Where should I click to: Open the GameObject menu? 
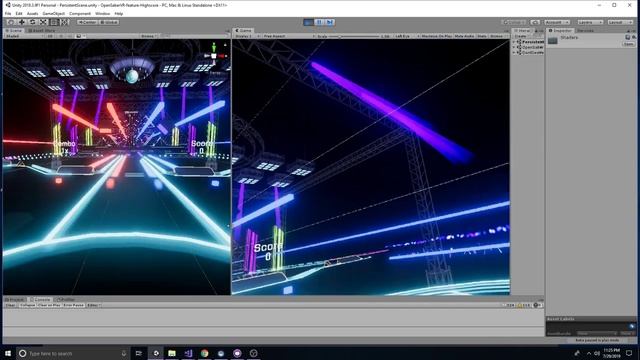53,13
